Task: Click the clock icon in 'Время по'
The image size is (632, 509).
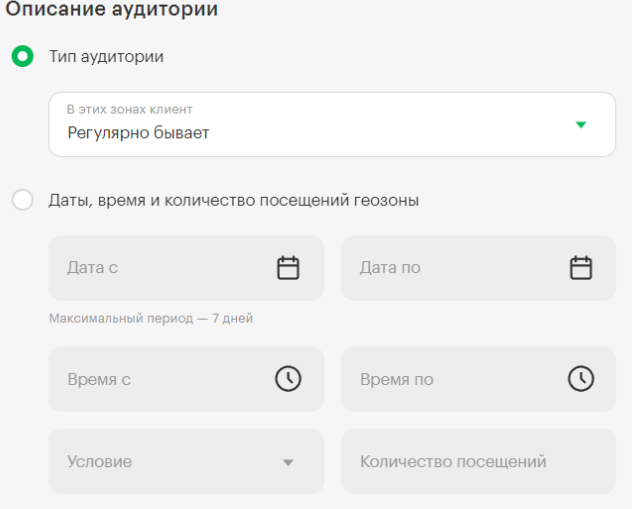Action: point(581,379)
